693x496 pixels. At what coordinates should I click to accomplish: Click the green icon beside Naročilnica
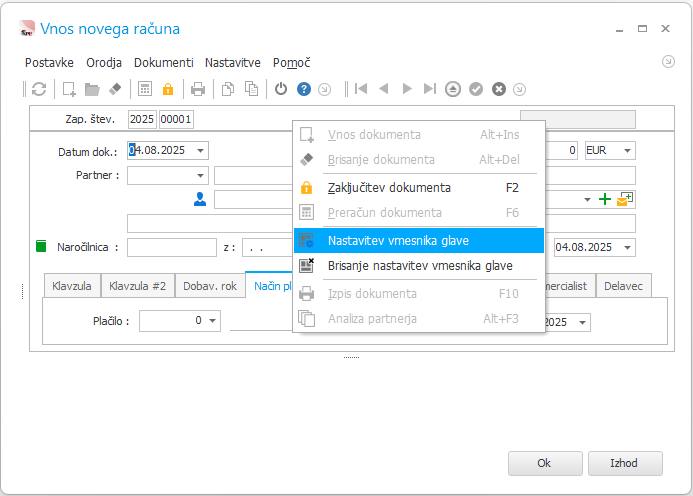[41, 246]
